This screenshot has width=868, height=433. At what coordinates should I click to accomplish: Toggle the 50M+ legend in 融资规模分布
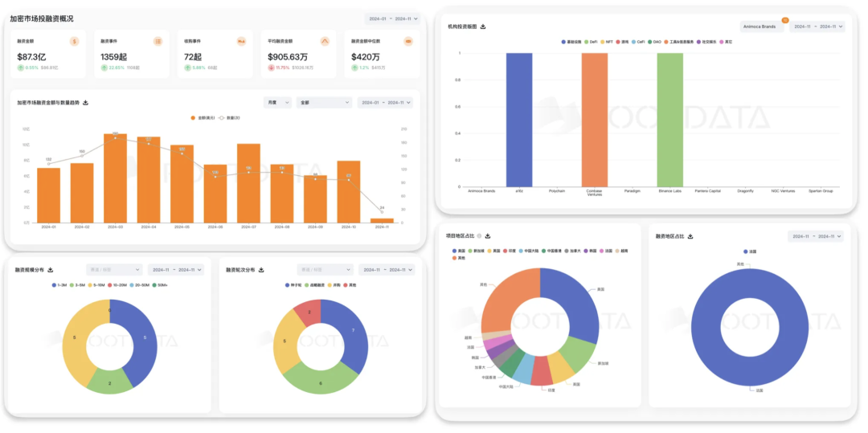click(x=160, y=285)
